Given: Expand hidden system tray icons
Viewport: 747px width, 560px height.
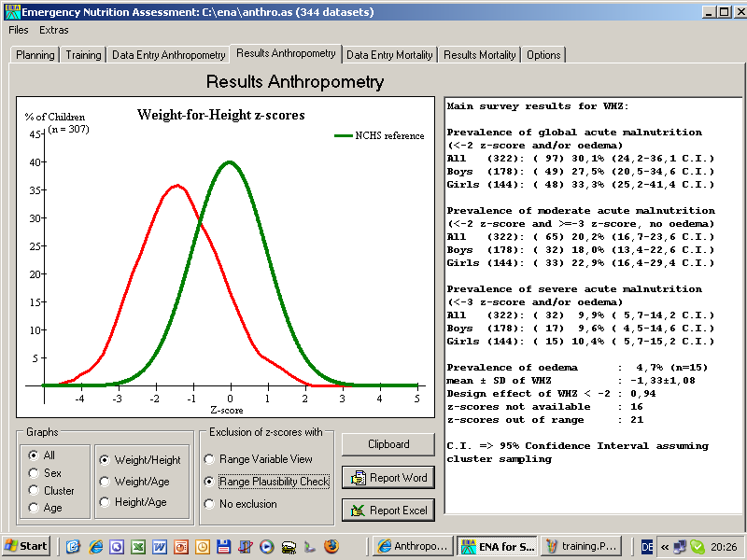Looking at the screenshot, I should pyautogui.click(x=665, y=546).
